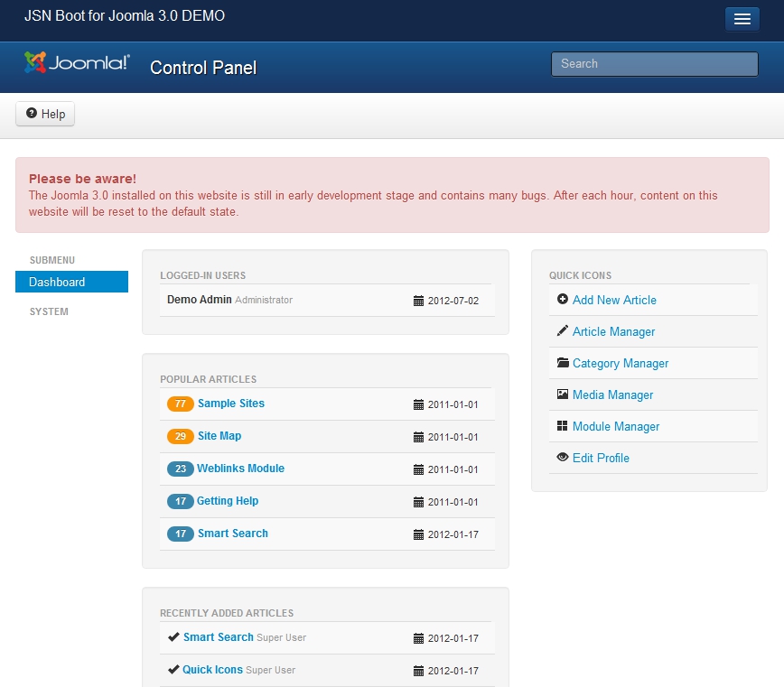Click the calendar icon in Demo Admin row
The height and width of the screenshot is (687, 784).
(x=418, y=301)
